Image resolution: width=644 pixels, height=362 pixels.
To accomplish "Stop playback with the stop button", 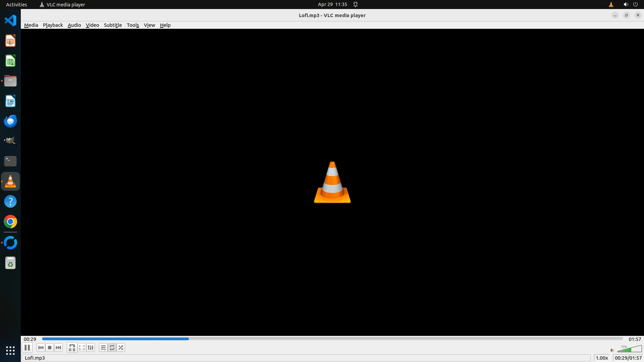I will click(x=50, y=348).
